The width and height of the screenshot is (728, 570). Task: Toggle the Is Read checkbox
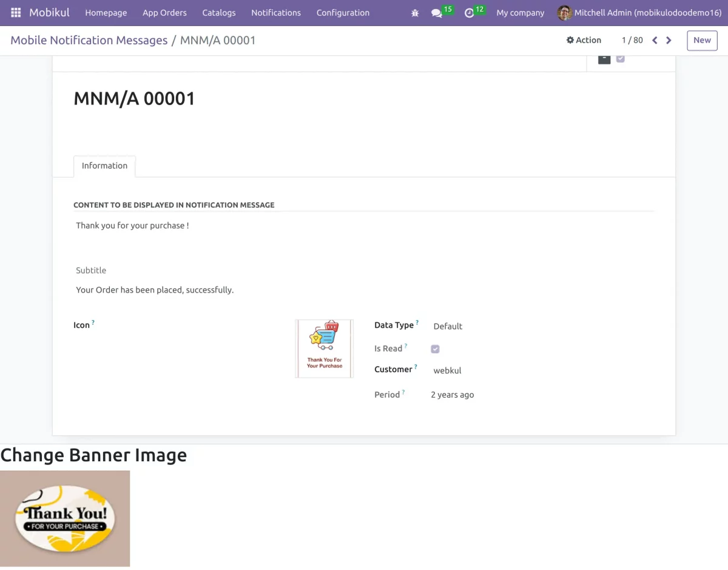click(x=435, y=349)
